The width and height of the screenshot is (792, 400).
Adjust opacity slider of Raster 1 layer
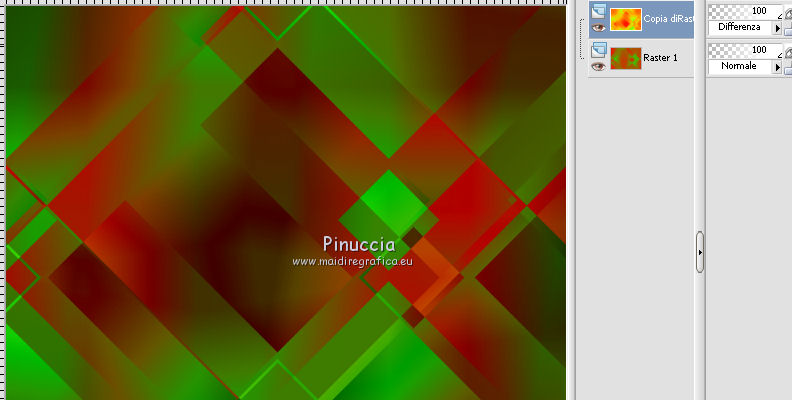coord(745,50)
